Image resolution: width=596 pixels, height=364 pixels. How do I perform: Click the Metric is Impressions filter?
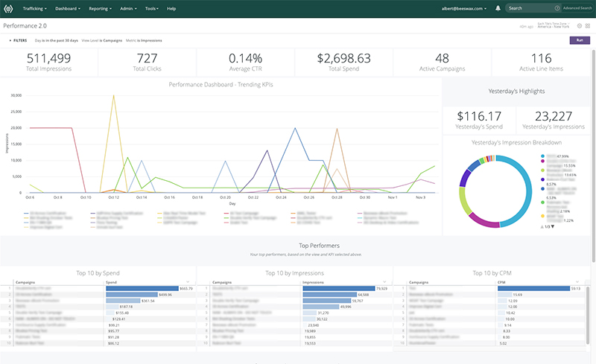(144, 40)
